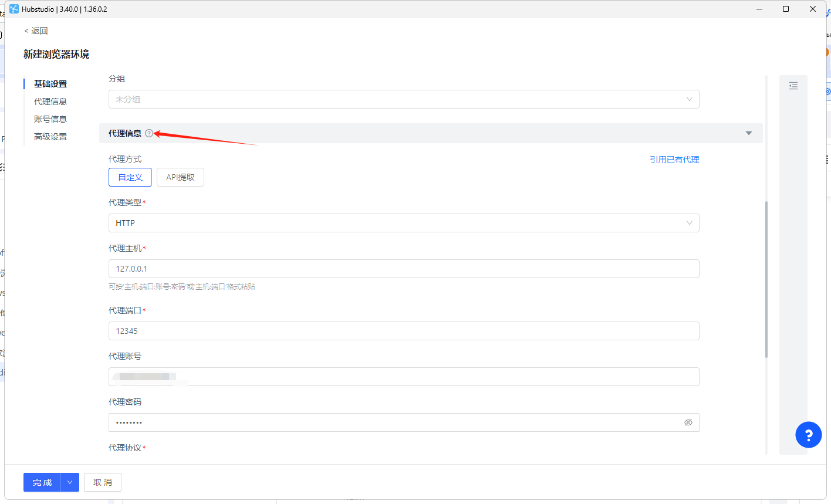The image size is (831, 504).
Task: Click the 取消 button
Action: point(103,482)
